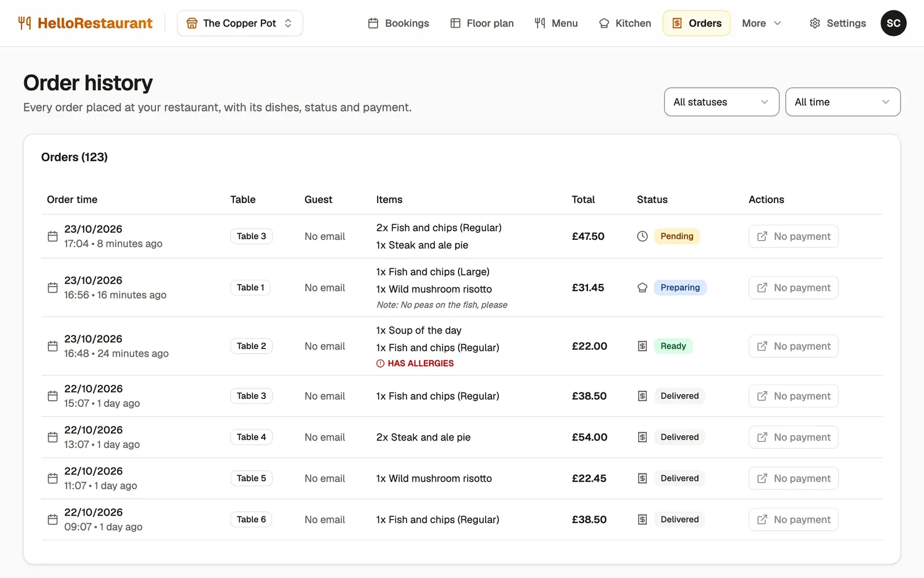The width and height of the screenshot is (924, 578).
Task: Click the Table 4 badge
Action: (x=251, y=438)
